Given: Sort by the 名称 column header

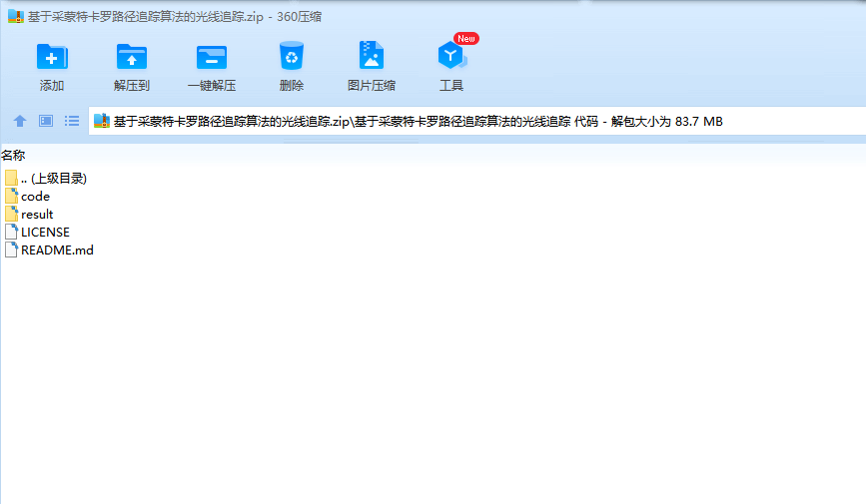Looking at the screenshot, I should 13,155.
